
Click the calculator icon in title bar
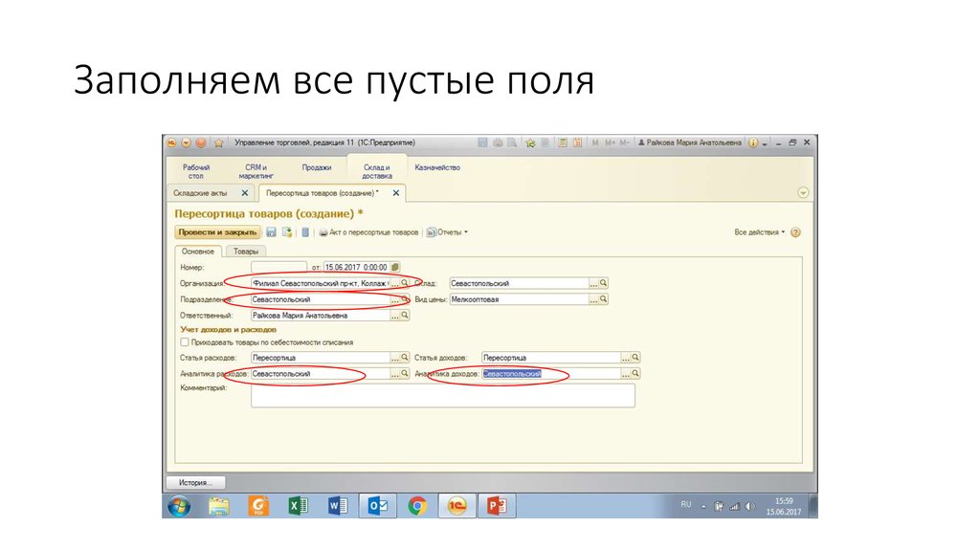point(563,143)
